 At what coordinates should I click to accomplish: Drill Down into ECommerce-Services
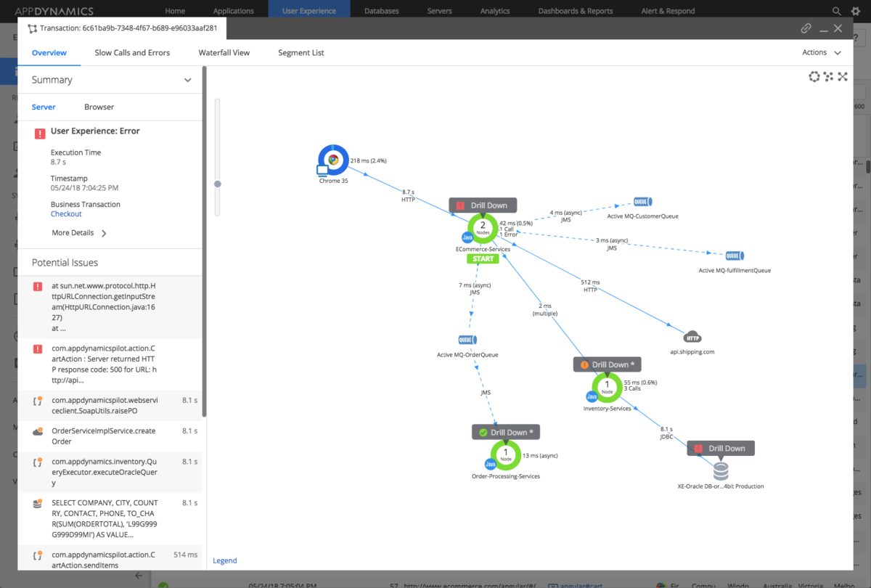483,205
